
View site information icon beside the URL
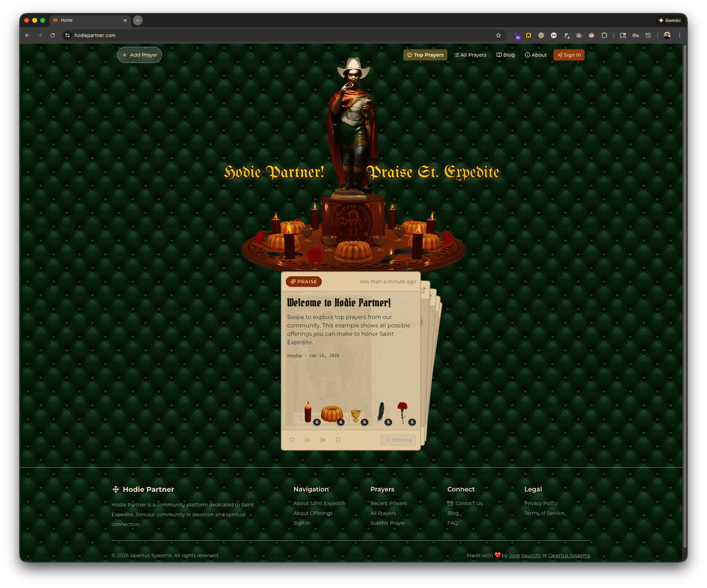click(x=68, y=35)
